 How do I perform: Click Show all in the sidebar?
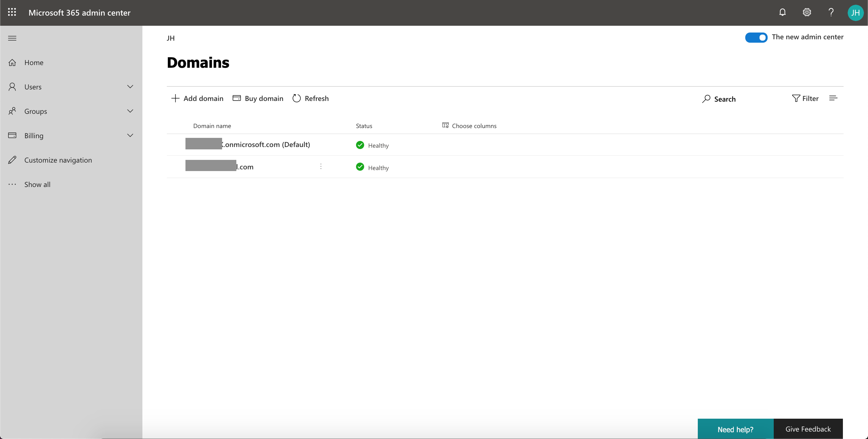[37, 184]
